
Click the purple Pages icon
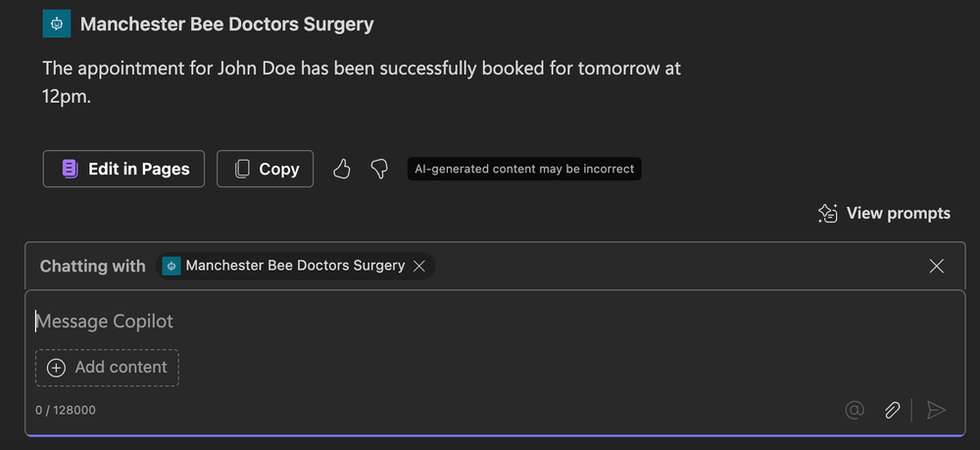click(x=70, y=169)
